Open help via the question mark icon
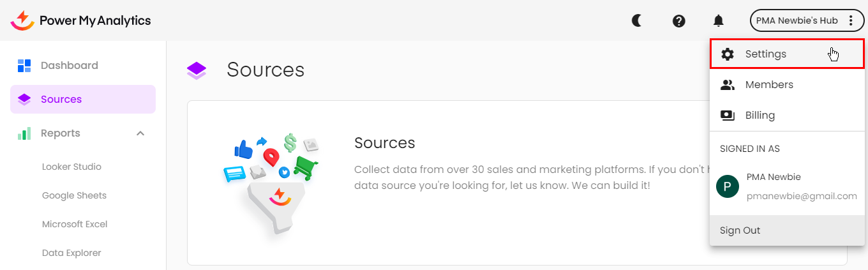 point(679,21)
